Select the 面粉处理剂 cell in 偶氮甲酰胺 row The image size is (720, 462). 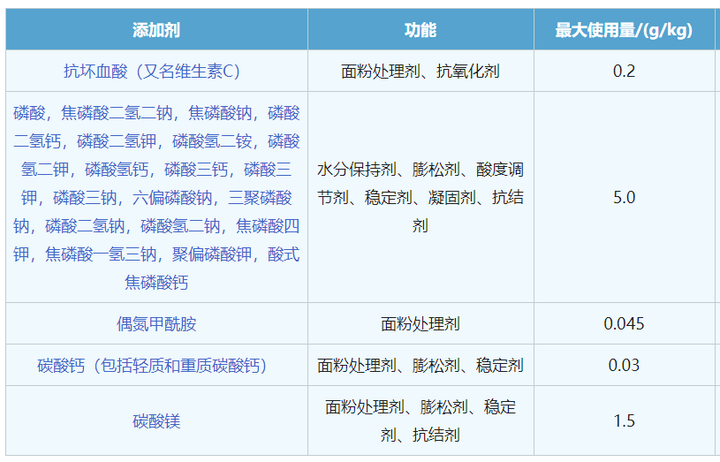point(421,324)
